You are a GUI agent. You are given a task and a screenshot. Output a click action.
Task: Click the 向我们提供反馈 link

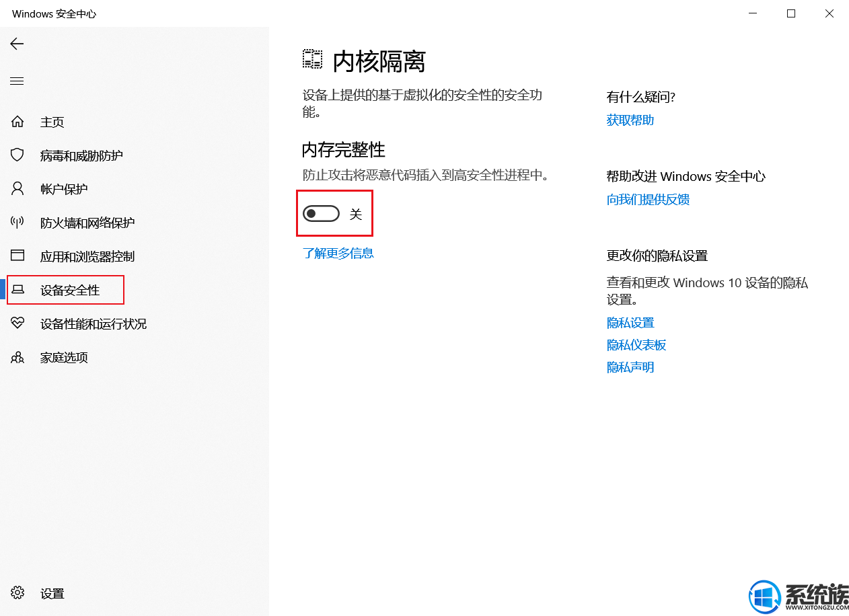point(648,199)
